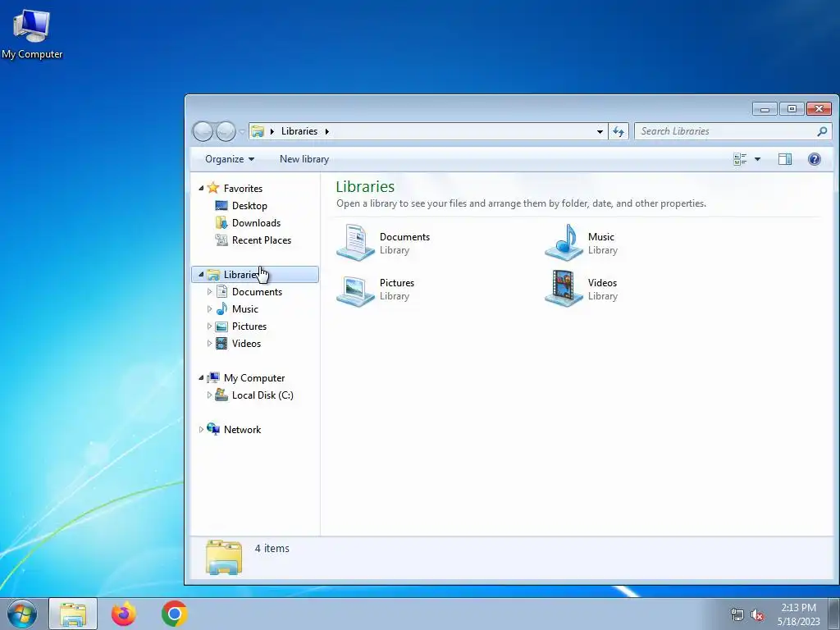Select the Libraries icon in the address bar
This screenshot has height=630, width=840.
[258, 131]
